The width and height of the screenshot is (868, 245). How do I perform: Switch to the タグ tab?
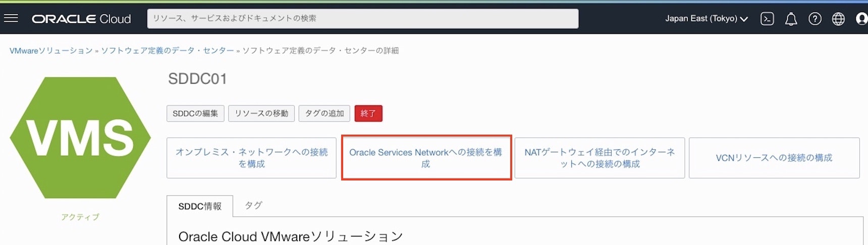click(x=253, y=206)
